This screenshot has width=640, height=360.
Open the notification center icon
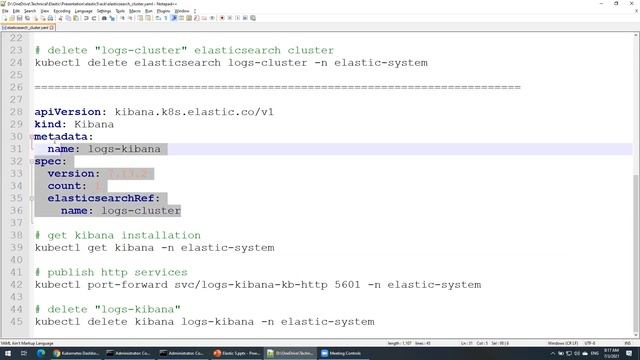629,353
